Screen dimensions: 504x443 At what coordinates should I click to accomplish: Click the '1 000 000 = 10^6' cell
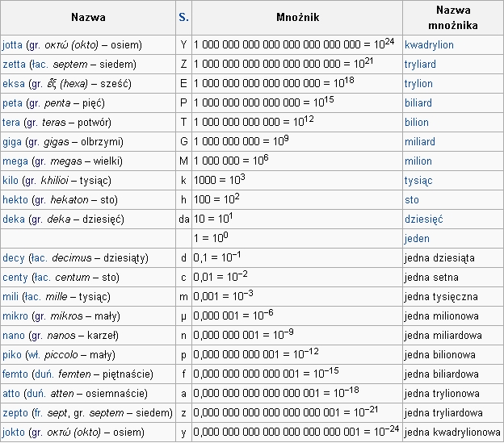pyautogui.click(x=297, y=161)
